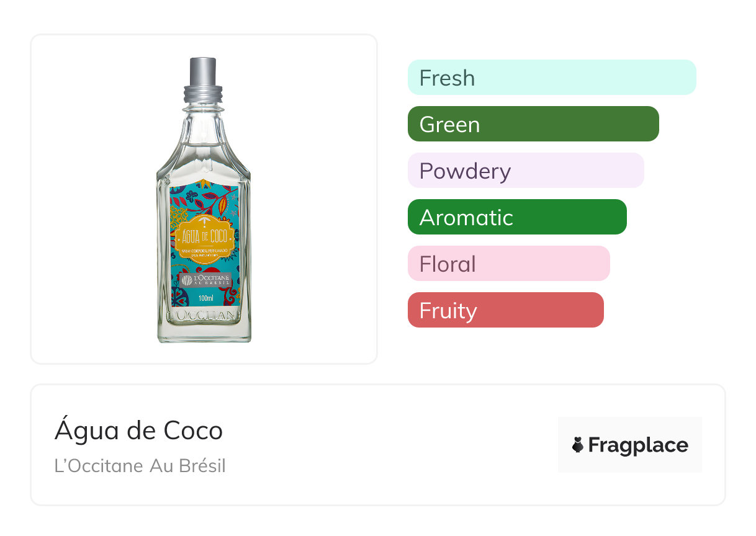Select the Floral accord bar
This screenshot has width=756, height=536.
point(508,264)
